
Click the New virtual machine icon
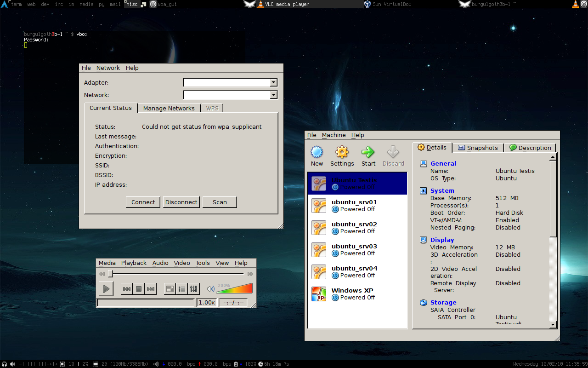317,152
